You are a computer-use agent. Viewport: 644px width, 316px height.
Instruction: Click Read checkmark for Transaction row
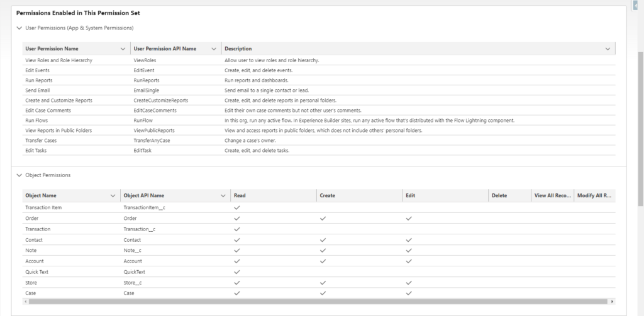236,229
